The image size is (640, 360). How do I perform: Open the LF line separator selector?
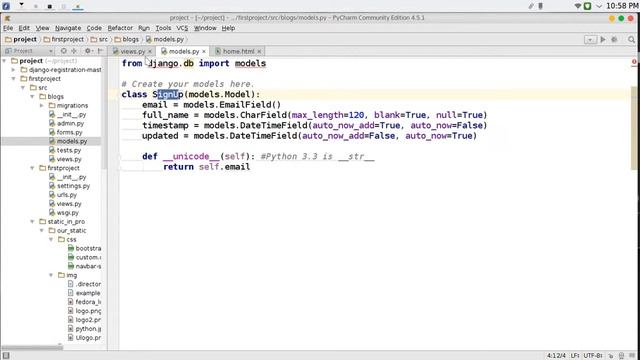pos(575,356)
